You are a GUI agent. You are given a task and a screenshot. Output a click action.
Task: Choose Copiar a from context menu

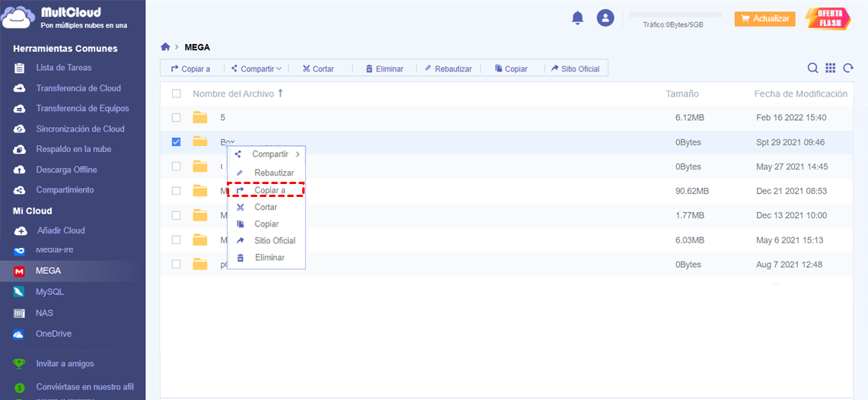click(x=266, y=190)
